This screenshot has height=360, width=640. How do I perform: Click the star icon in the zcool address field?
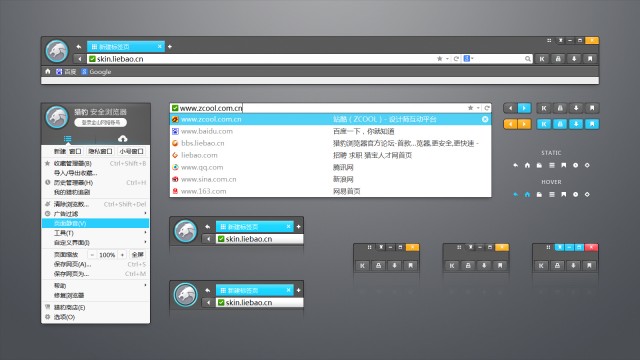pyautogui.click(x=470, y=108)
